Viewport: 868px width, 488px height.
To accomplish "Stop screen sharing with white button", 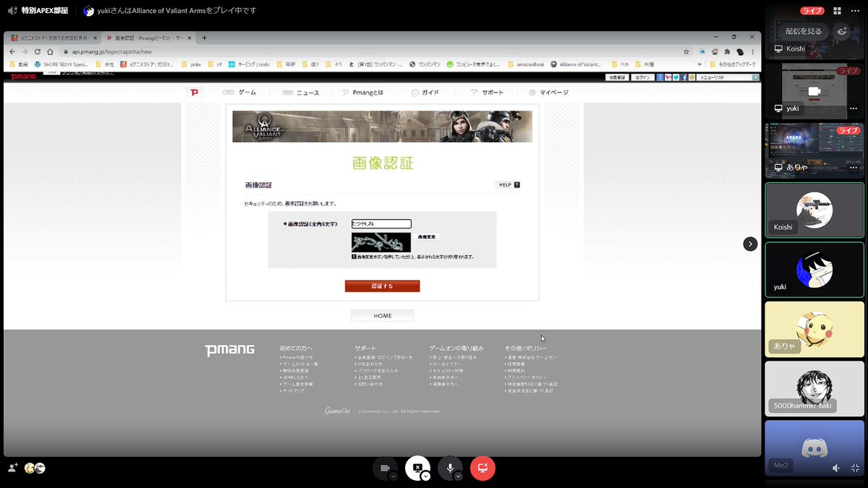I will pos(417,468).
